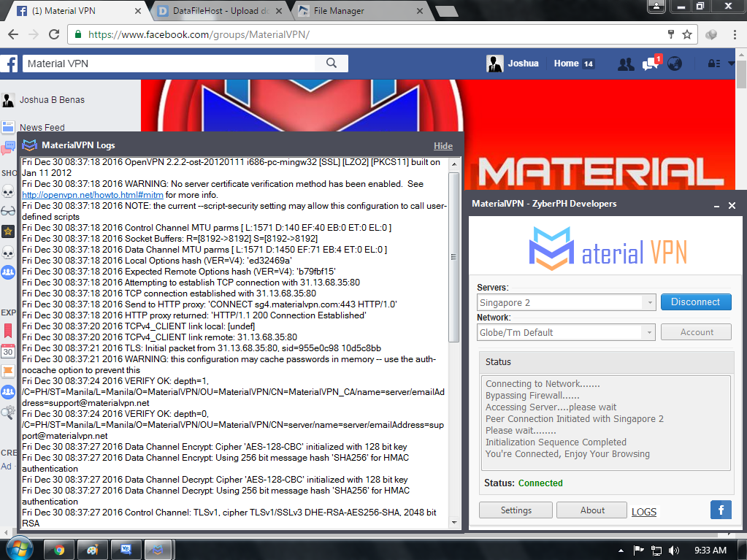Click the search magnifier in Facebook bar
This screenshot has width=747, height=560.
[332, 64]
